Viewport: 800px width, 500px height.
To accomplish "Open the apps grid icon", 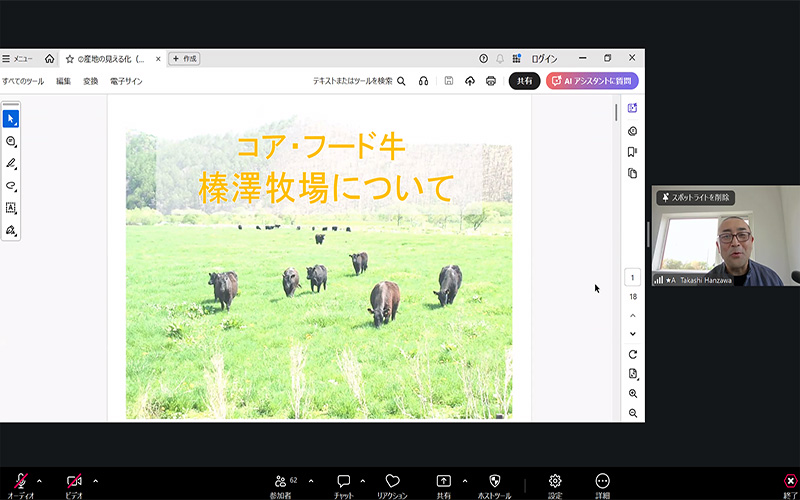I will point(516,59).
